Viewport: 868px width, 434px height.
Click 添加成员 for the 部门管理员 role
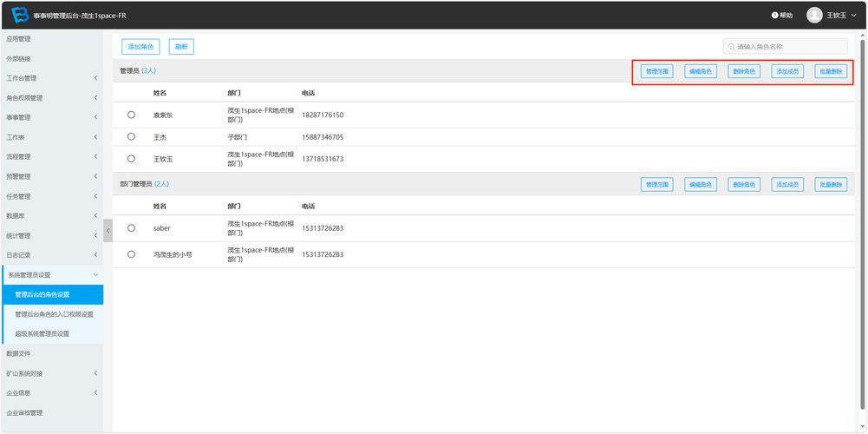(x=787, y=185)
